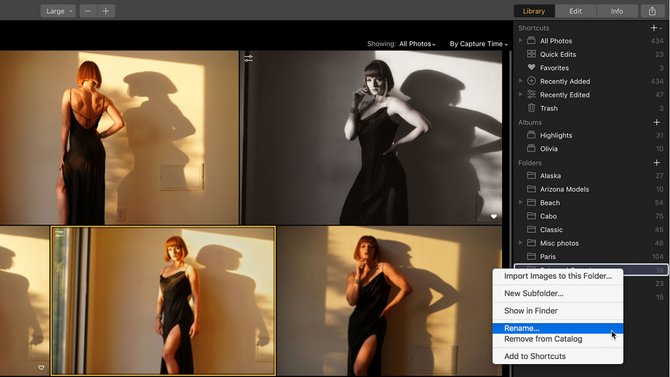Select the black-and-white portrait thumbnail
670x377 pixels.
click(372, 138)
